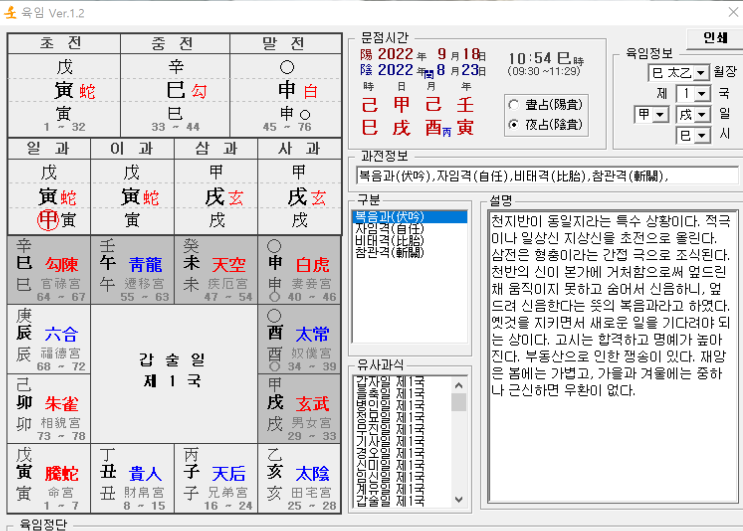Click the 六合 福德宮 cell
Viewport: 743px width, 531px height.
49,340
